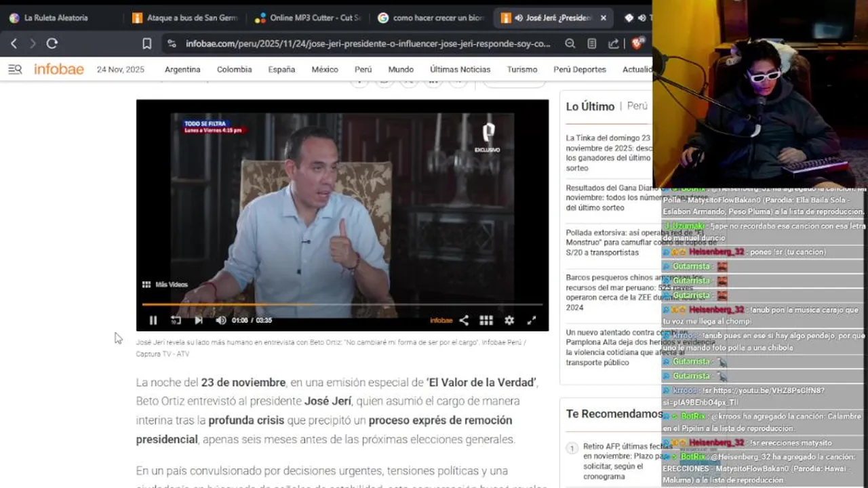Reload the page with refresh icon
868x488 pixels.
coord(52,43)
